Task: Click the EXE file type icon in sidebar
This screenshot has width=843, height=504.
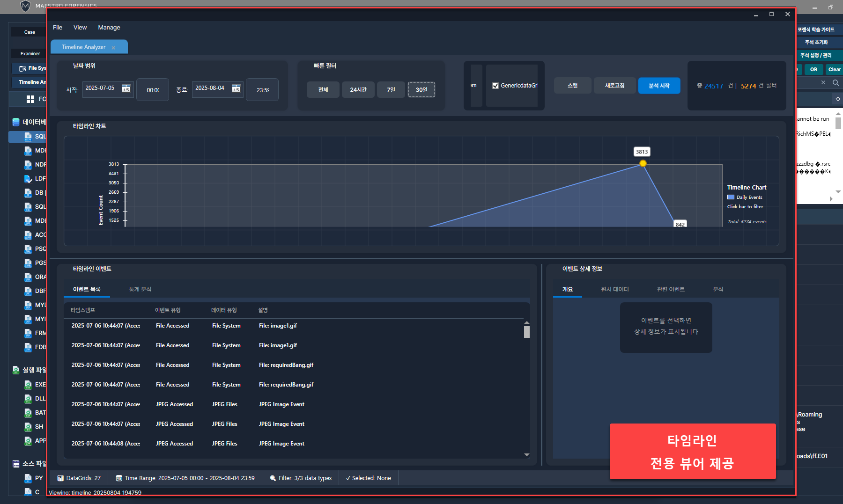Action: (28, 385)
